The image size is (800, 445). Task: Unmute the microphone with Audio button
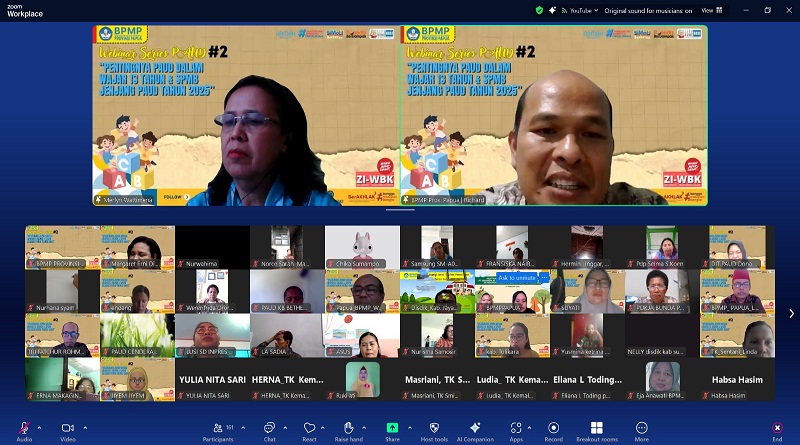point(24,431)
